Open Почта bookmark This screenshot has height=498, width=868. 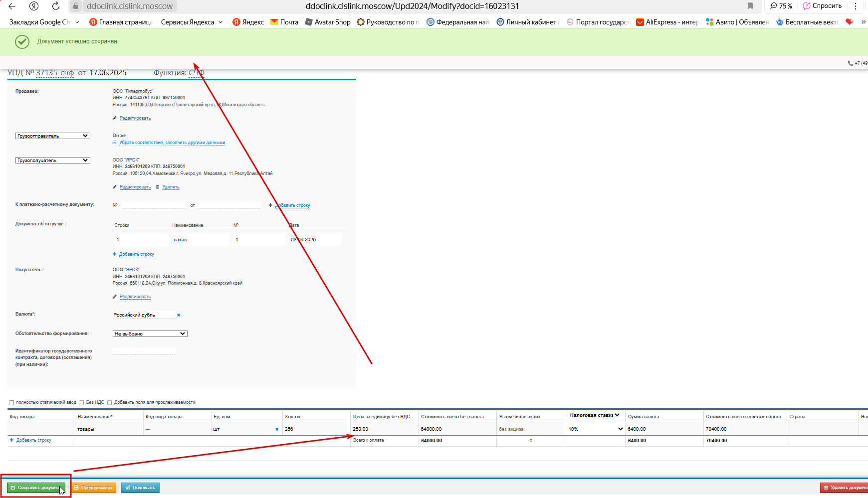coord(284,22)
